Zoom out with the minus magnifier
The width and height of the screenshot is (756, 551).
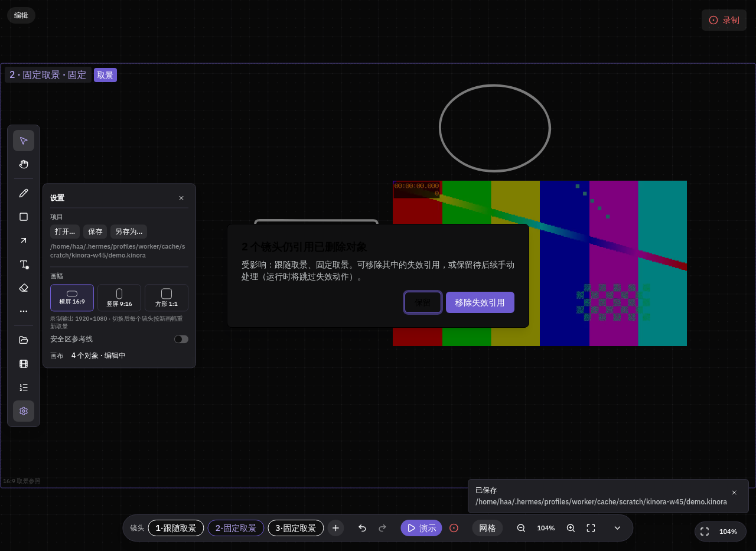pos(521,528)
